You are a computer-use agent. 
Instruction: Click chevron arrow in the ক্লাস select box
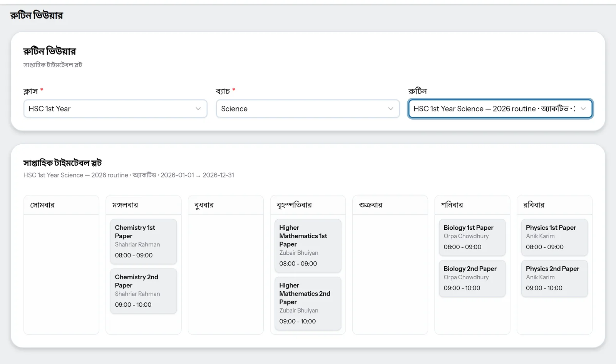[x=198, y=109]
